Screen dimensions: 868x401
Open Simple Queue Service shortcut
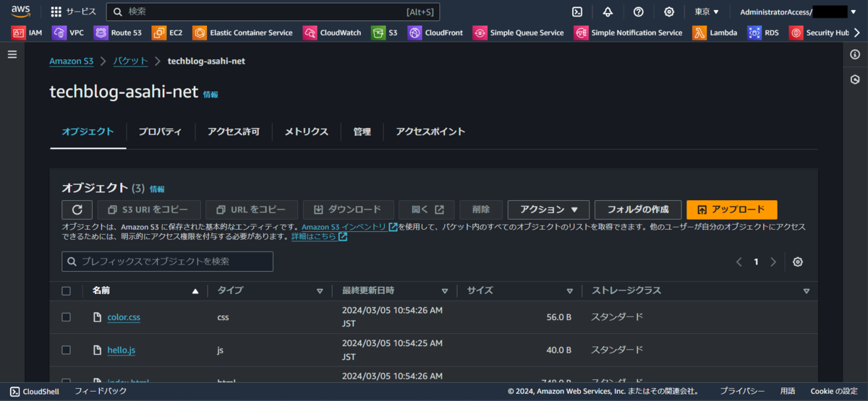[518, 33]
